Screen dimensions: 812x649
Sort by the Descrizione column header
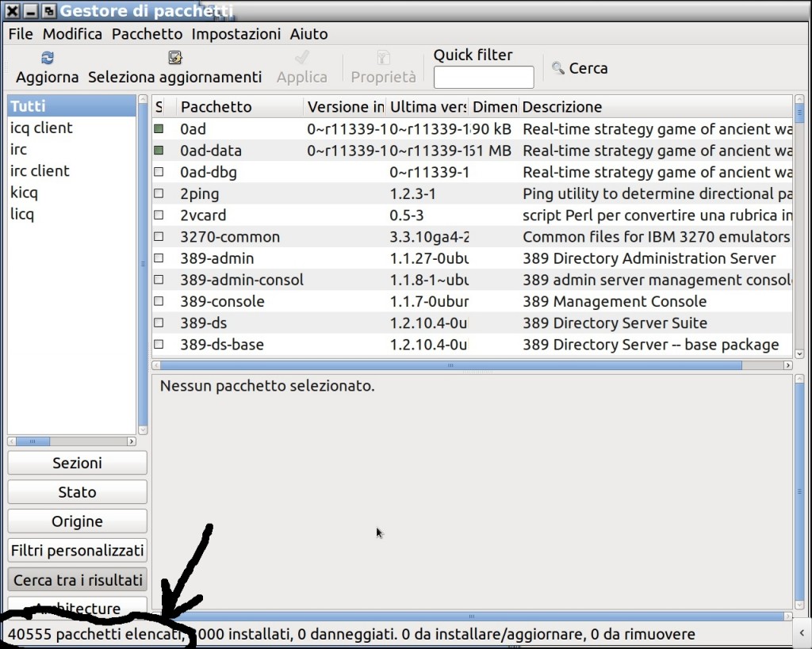pyautogui.click(x=656, y=107)
